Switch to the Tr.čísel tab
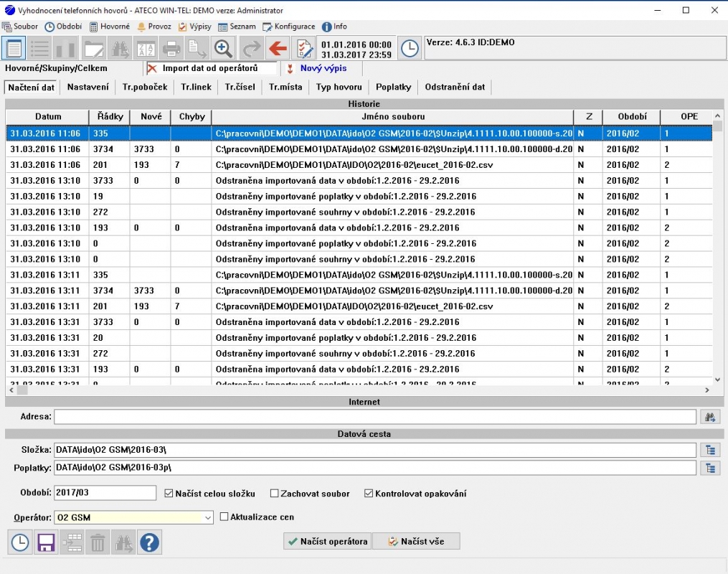The height and width of the screenshot is (574, 728). pos(240,87)
